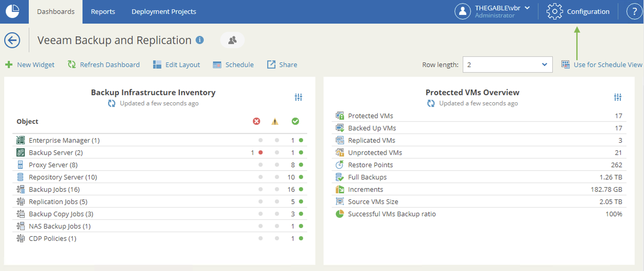
Task: Click the yellow warning column header icon
Action: coord(275,121)
